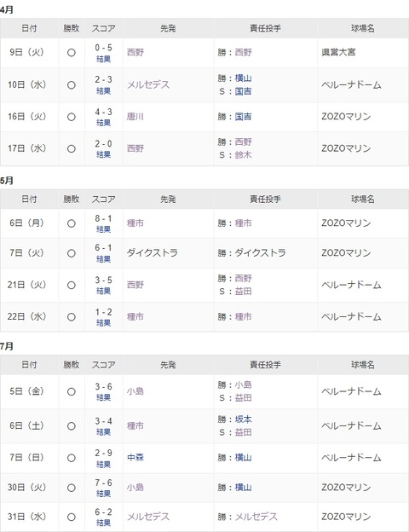The width and height of the screenshot is (409, 532).
Task: Open 結果 link for July 31 game
Action: (103, 523)
